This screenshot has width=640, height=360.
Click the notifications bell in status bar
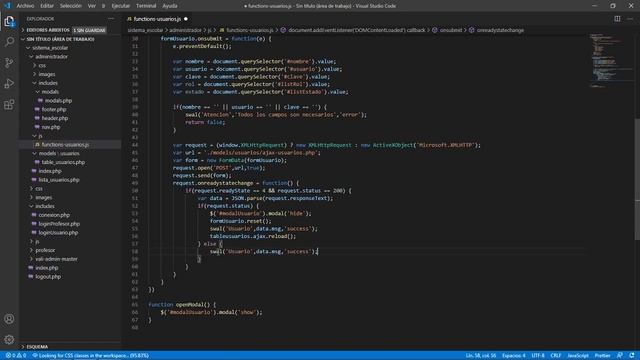(x=632, y=356)
